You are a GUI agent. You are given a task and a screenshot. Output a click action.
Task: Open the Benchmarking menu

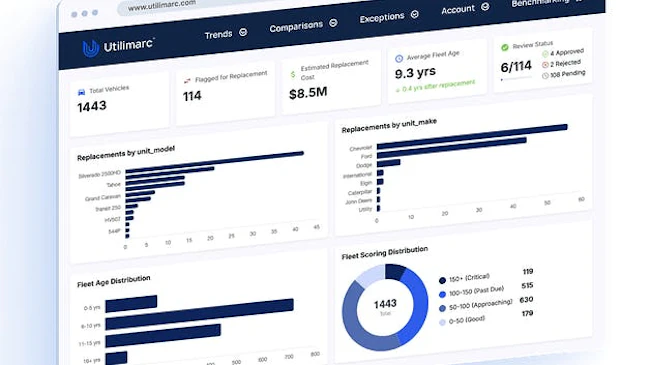pyautogui.click(x=540, y=2)
